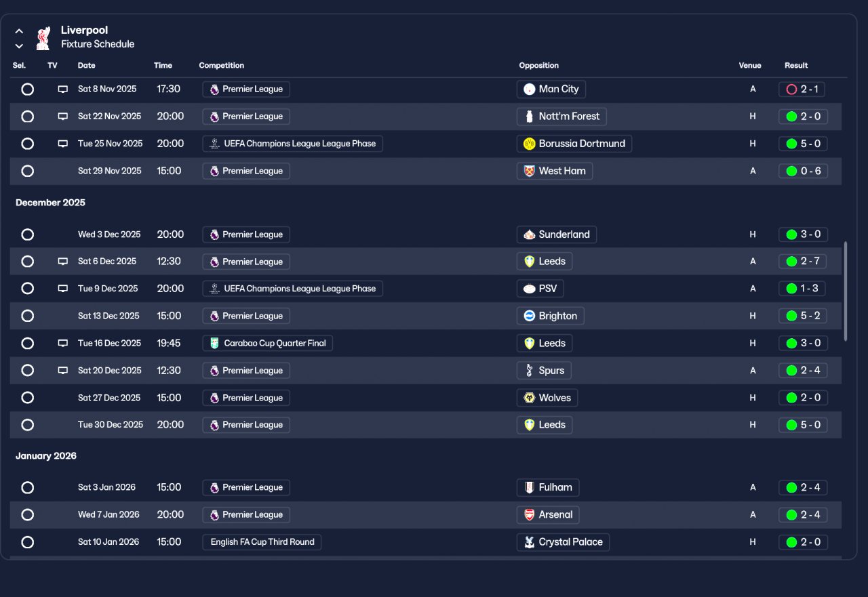The width and height of the screenshot is (868, 597).
Task: Select the Man City fixture radio button
Action: [x=27, y=89]
